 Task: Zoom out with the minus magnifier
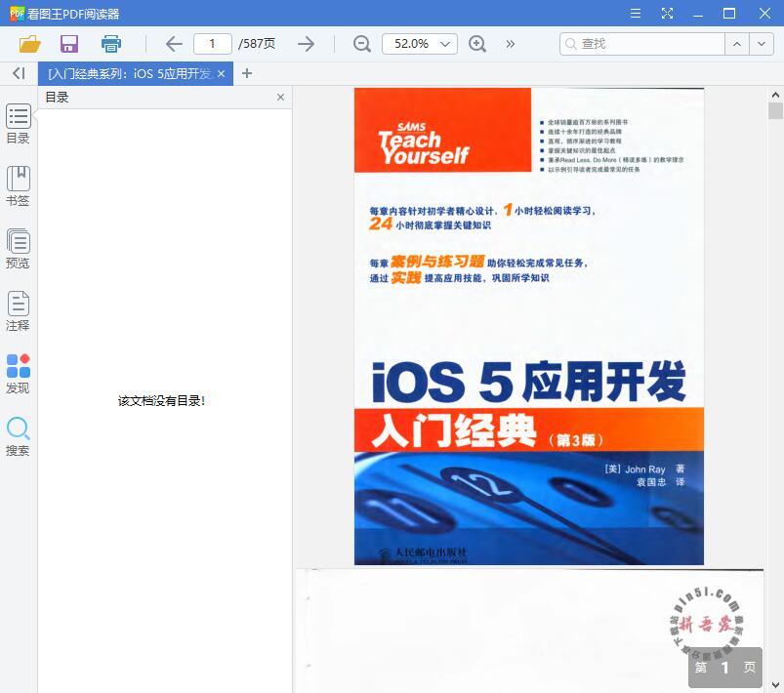tap(362, 44)
